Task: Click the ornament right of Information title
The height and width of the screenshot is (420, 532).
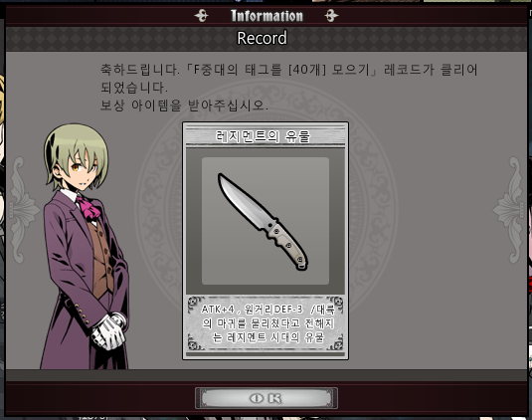Action: click(x=331, y=16)
